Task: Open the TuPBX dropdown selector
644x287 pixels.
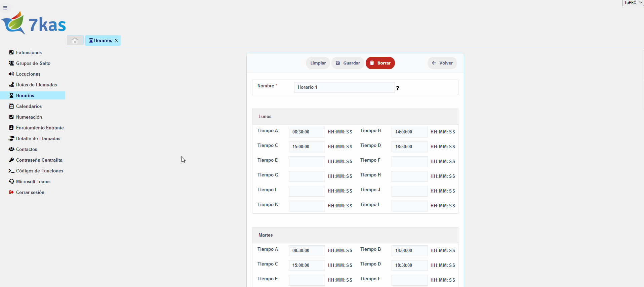Action: [x=633, y=3]
